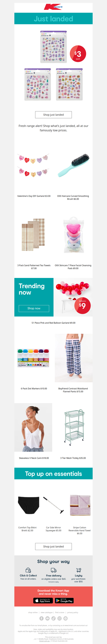Click the Just landed teal banner
This screenshot has height=644, width=107.
click(x=53, y=18)
